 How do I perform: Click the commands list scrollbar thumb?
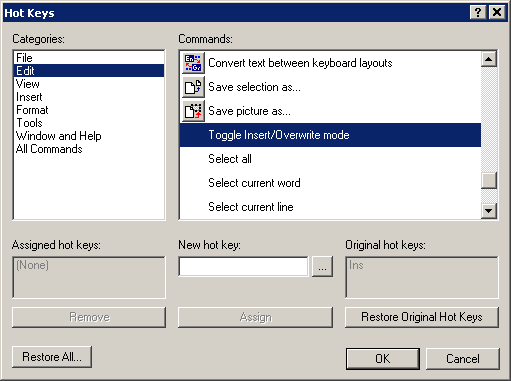click(489, 180)
